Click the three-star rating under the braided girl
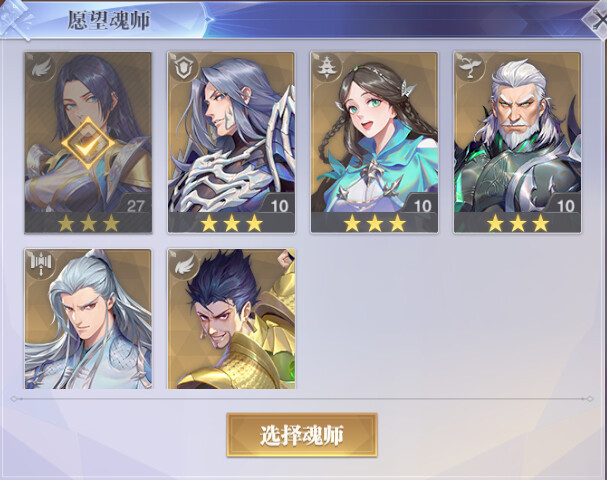Screen dimensions: 607x480 click(x=374, y=223)
